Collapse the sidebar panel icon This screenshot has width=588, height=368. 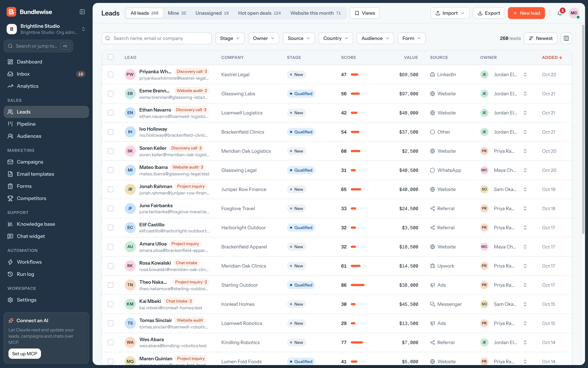coord(82,12)
